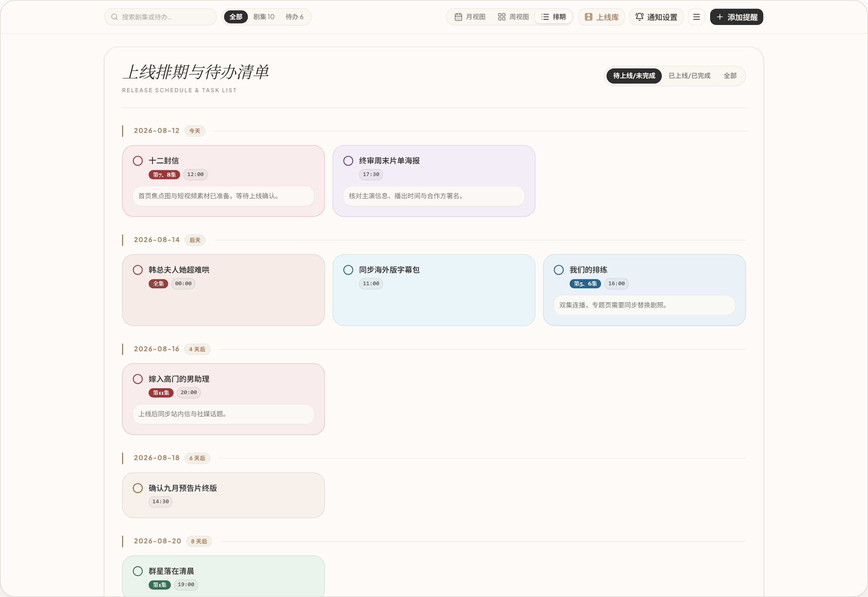
Task: Click the 第11集 episode badge
Action: 161,393
